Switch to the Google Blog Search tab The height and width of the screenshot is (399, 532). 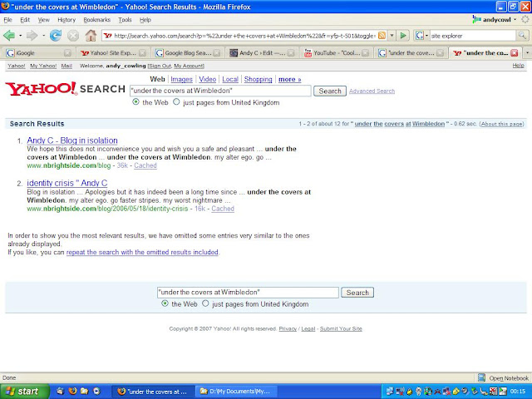point(188,53)
